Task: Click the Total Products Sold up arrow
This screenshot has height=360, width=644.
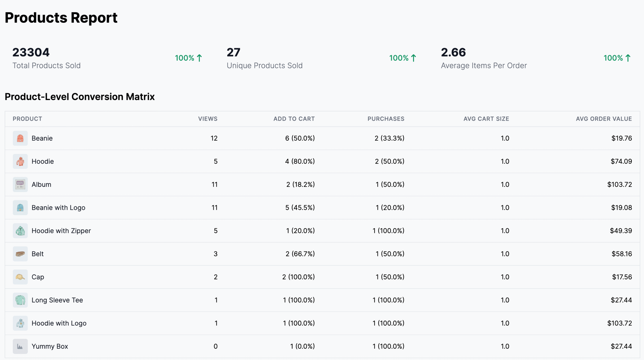Action: [199, 58]
